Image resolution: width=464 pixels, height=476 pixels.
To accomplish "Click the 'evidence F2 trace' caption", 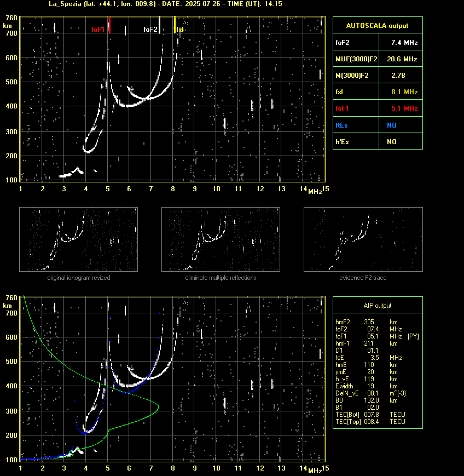I will pyautogui.click(x=363, y=278).
